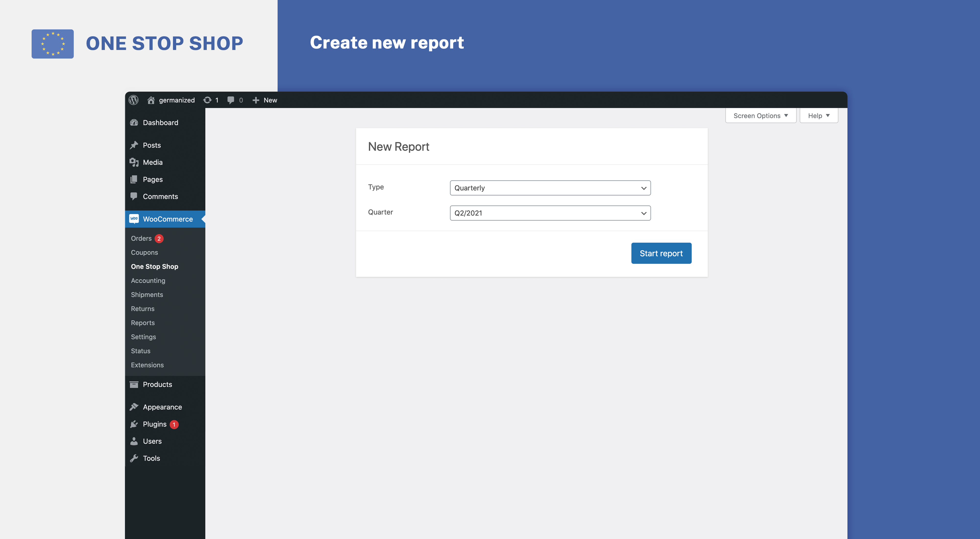Click the New Report heading text
The width and height of the screenshot is (980, 539).
[398, 147]
